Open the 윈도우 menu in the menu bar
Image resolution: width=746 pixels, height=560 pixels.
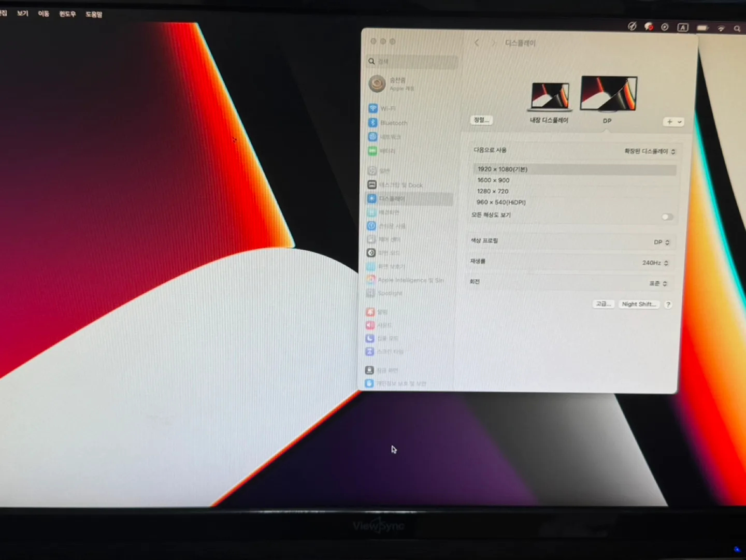pos(67,14)
